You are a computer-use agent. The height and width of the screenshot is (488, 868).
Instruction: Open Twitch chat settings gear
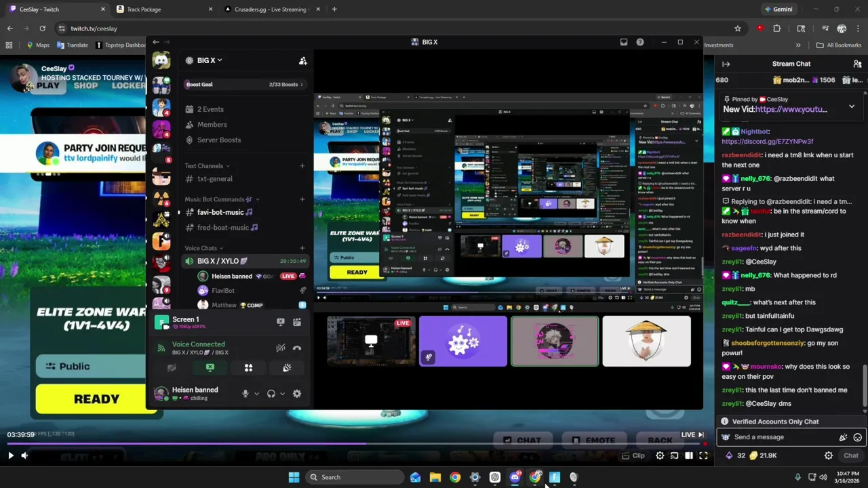828,456
